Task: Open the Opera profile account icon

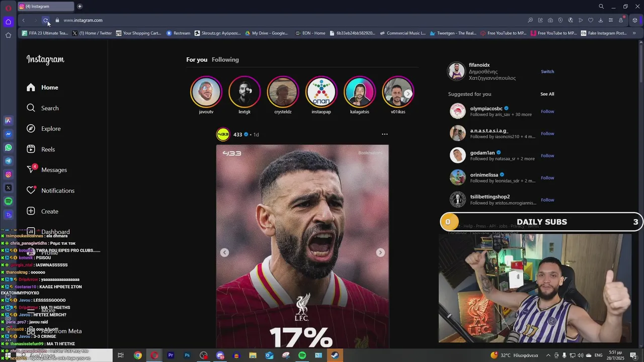Action: 621,20
